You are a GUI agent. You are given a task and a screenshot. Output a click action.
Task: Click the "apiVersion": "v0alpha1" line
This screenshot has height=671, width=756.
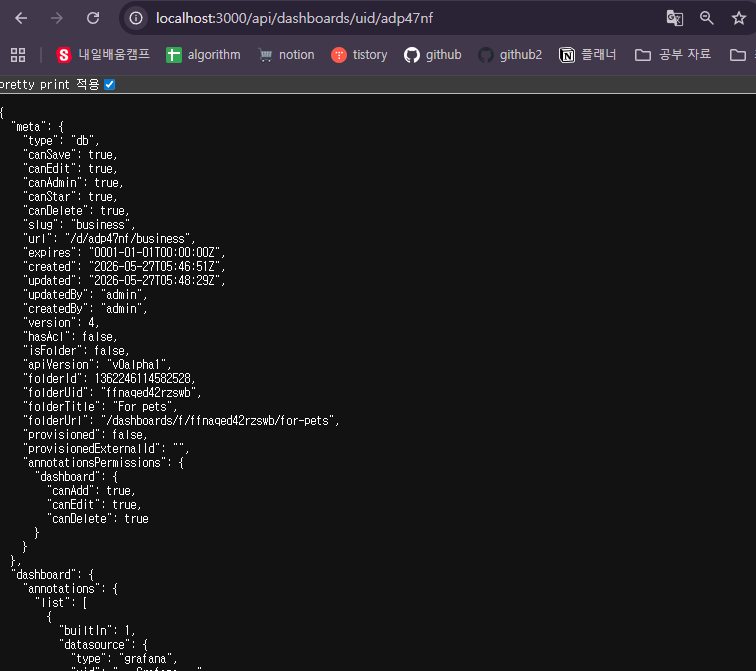tap(97, 364)
